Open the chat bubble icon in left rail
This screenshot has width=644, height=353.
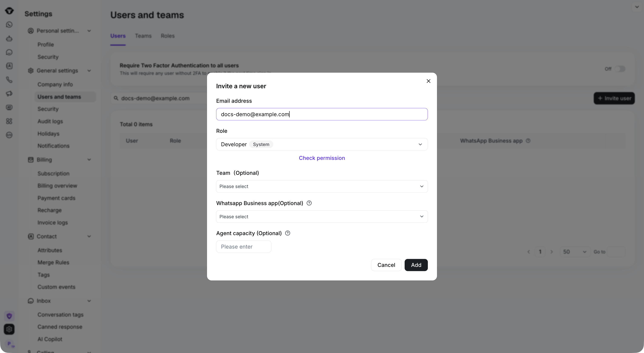tap(9, 52)
